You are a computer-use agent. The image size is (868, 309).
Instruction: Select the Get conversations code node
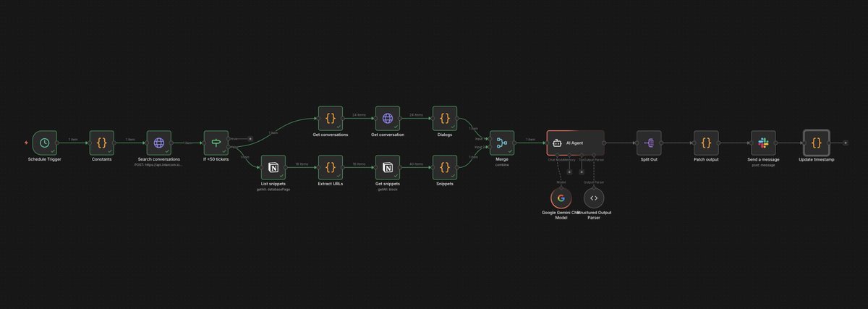(x=331, y=119)
